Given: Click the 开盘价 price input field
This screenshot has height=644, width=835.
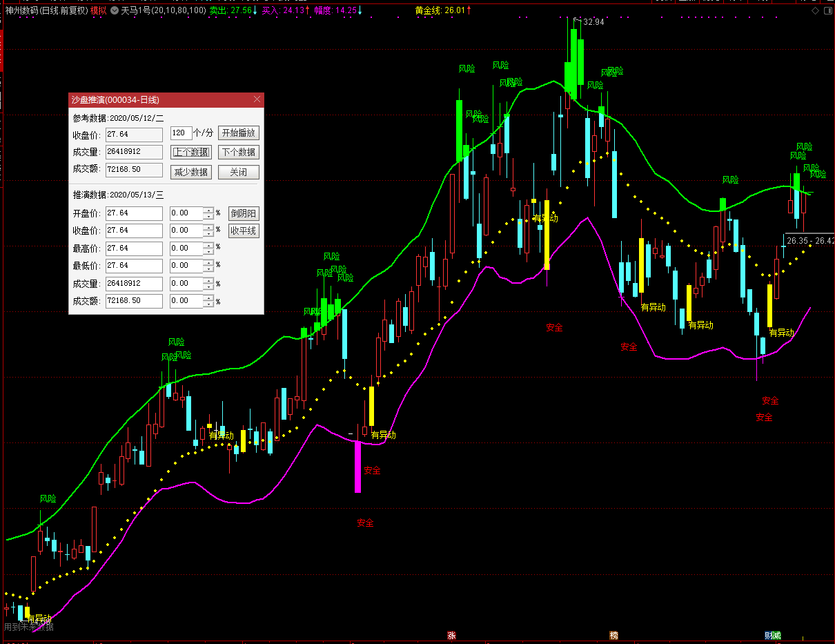Looking at the screenshot, I should tap(134, 213).
